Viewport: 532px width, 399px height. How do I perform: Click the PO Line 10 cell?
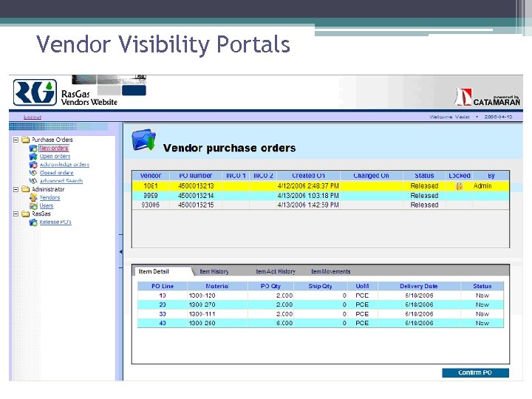163,296
